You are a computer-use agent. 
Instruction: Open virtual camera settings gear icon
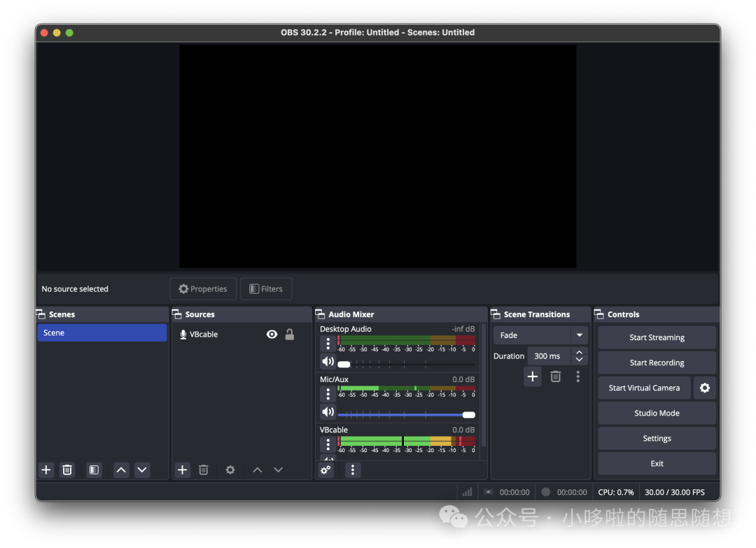coord(704,388)
